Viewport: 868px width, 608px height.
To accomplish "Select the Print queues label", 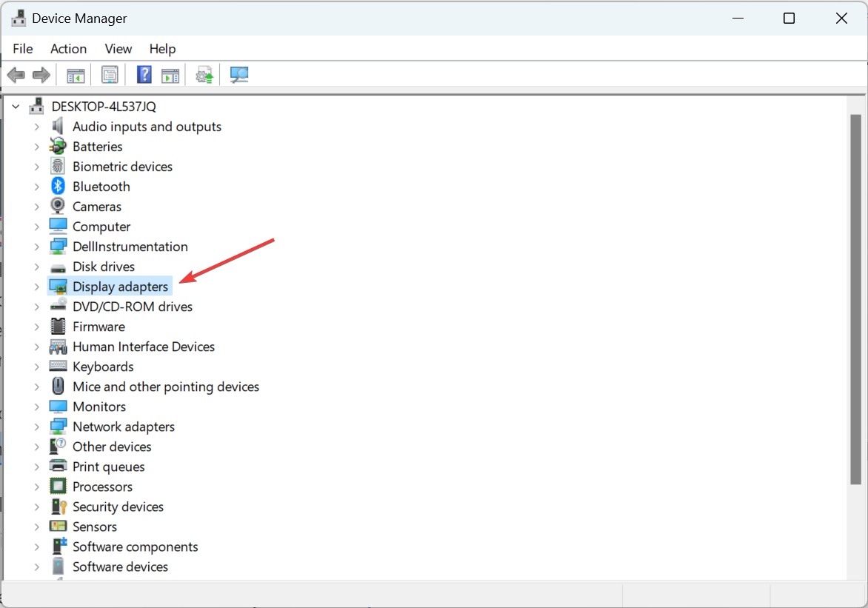I will [108, 467].
